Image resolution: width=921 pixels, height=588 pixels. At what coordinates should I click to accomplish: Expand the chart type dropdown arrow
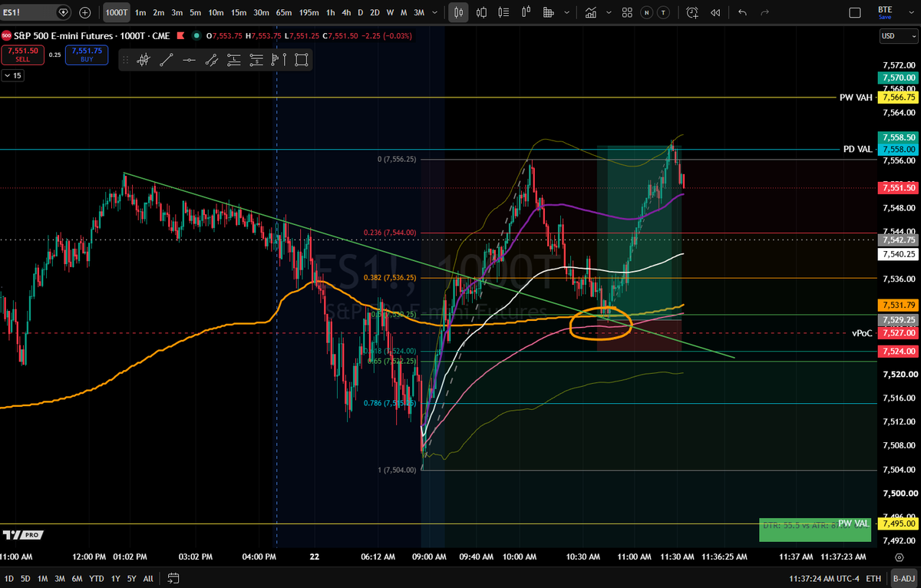click(567, 12)
